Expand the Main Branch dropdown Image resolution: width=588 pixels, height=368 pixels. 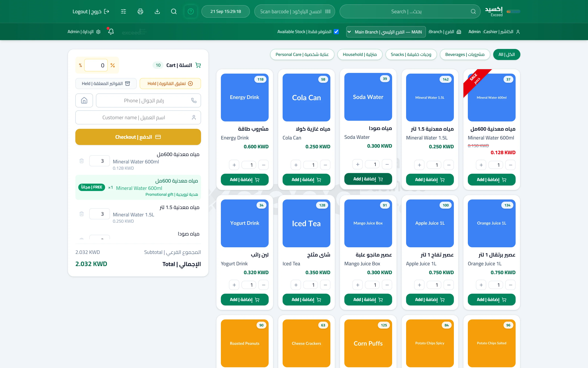tap(386, 32)
